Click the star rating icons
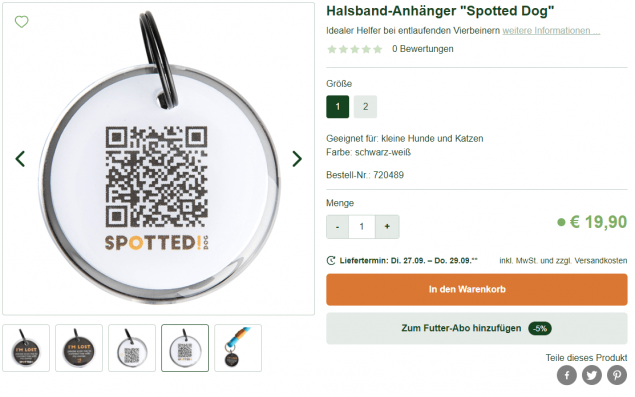Image resolution: width=635 pixels, height=397 pixels. pyautogui.click(x=354, y=49)
